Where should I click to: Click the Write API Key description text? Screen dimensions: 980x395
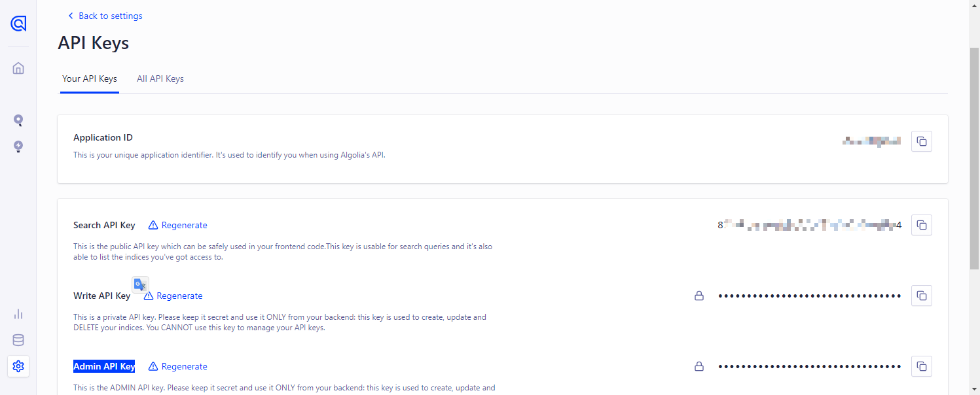(280, 322)
